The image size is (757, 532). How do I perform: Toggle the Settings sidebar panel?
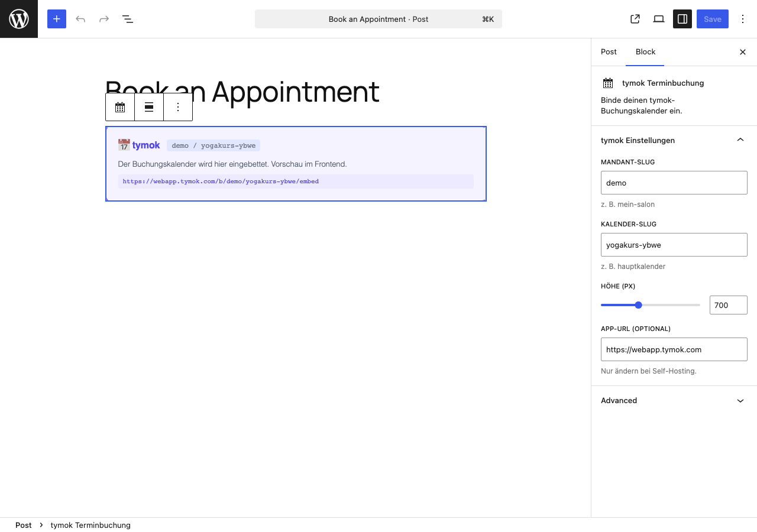coord(682,19)
